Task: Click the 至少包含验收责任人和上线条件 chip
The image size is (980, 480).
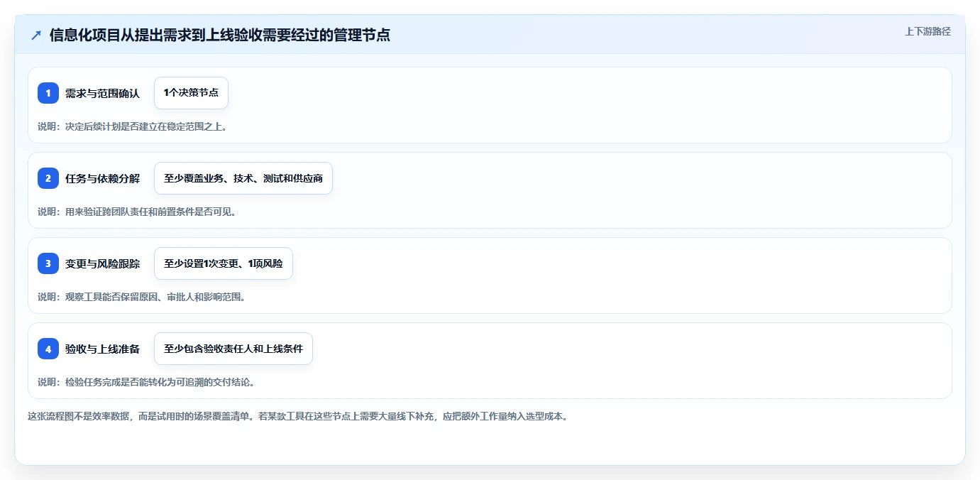Action: tap(233, 349)
